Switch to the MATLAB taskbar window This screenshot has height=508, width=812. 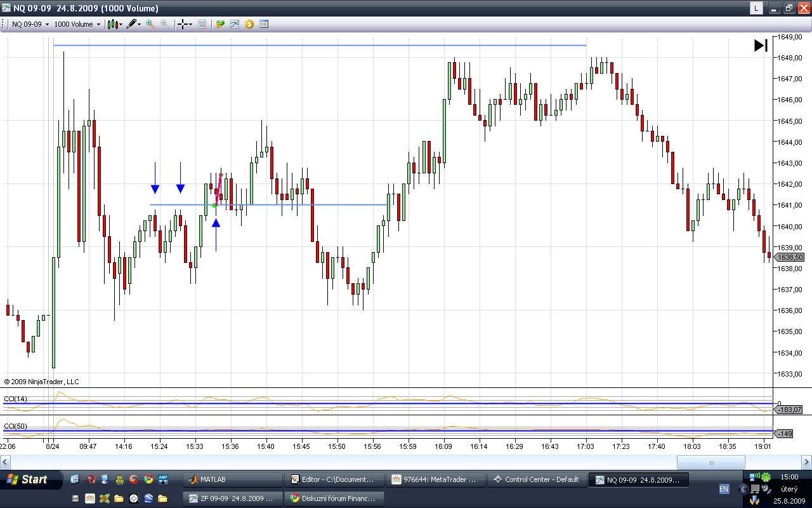click(x=232, y=479)
